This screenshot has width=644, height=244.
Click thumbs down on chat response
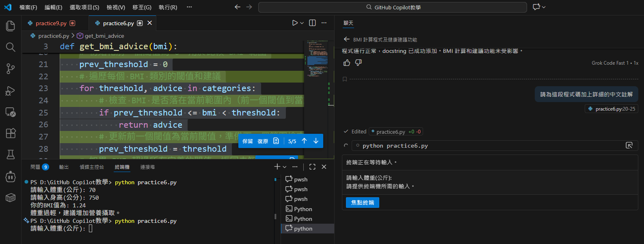click(359, 63)
